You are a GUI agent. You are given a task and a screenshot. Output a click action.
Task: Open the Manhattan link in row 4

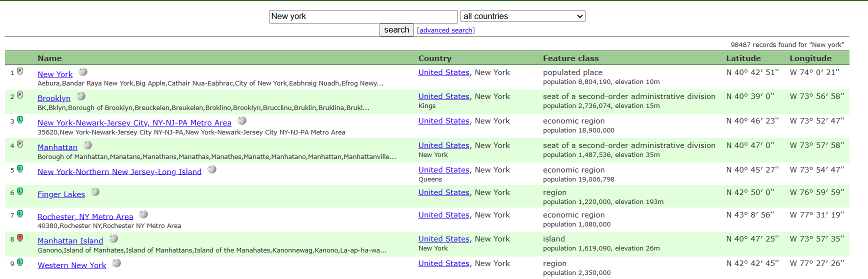pos(57,147)
